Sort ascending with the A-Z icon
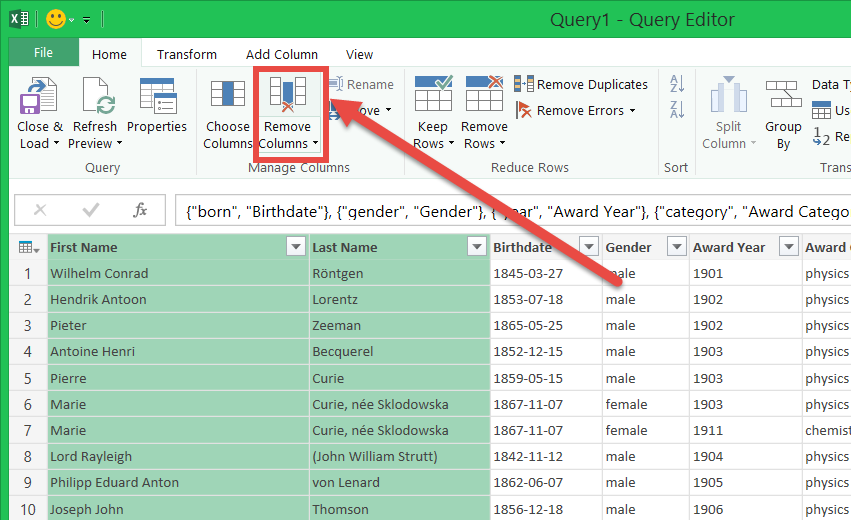This screenshot has height=520, width=851. (677, 84)
